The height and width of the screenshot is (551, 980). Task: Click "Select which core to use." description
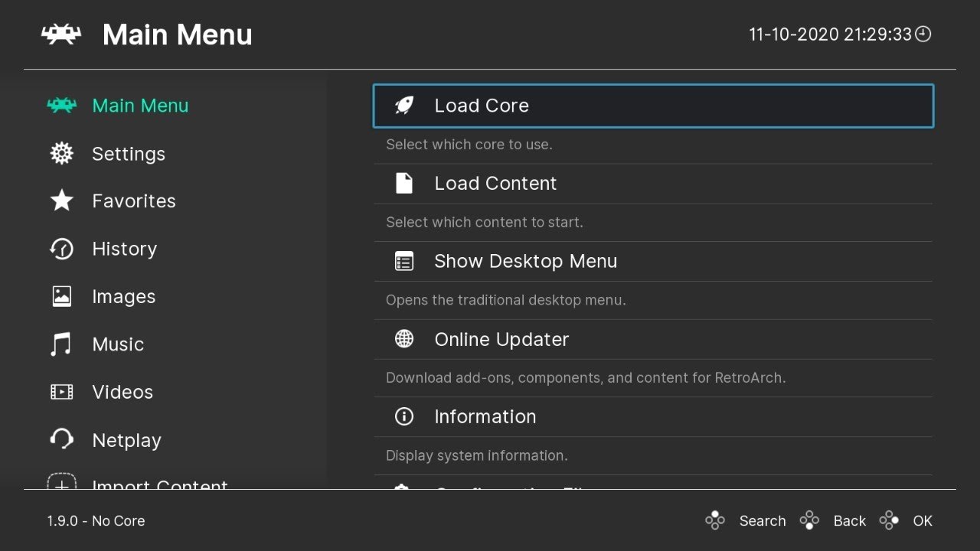coord(469,144)
